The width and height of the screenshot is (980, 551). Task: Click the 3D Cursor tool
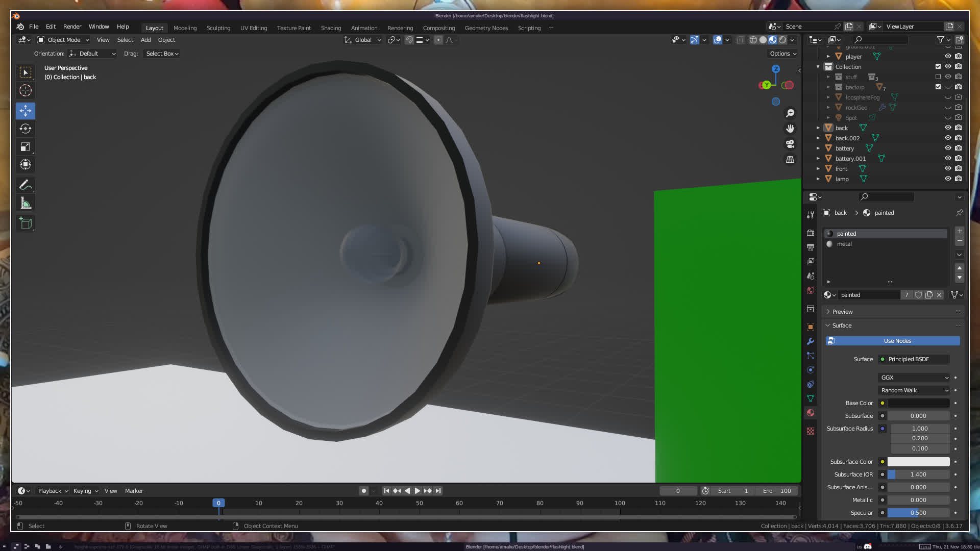pyautogui.click(x=26, y=91)
